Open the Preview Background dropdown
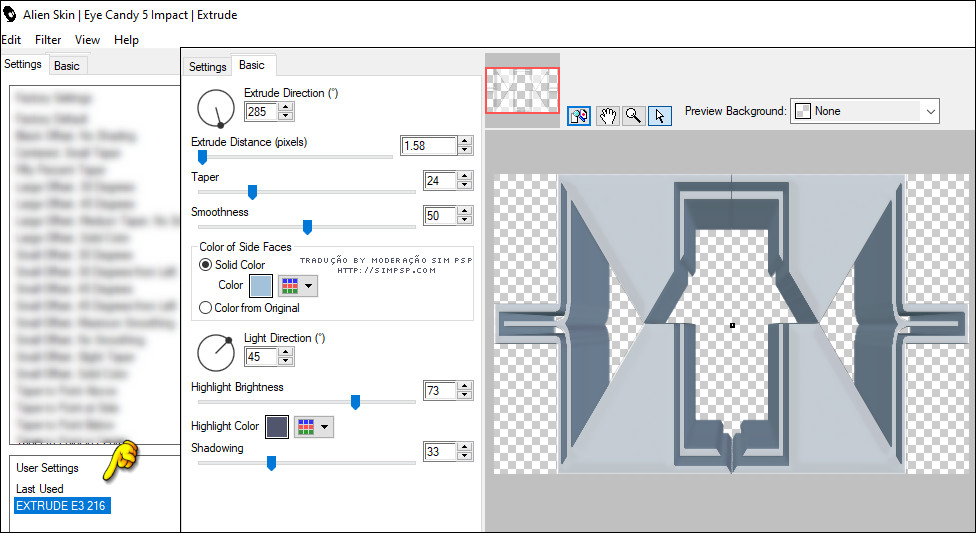976x533 pixels. click(x=865, y=111)
